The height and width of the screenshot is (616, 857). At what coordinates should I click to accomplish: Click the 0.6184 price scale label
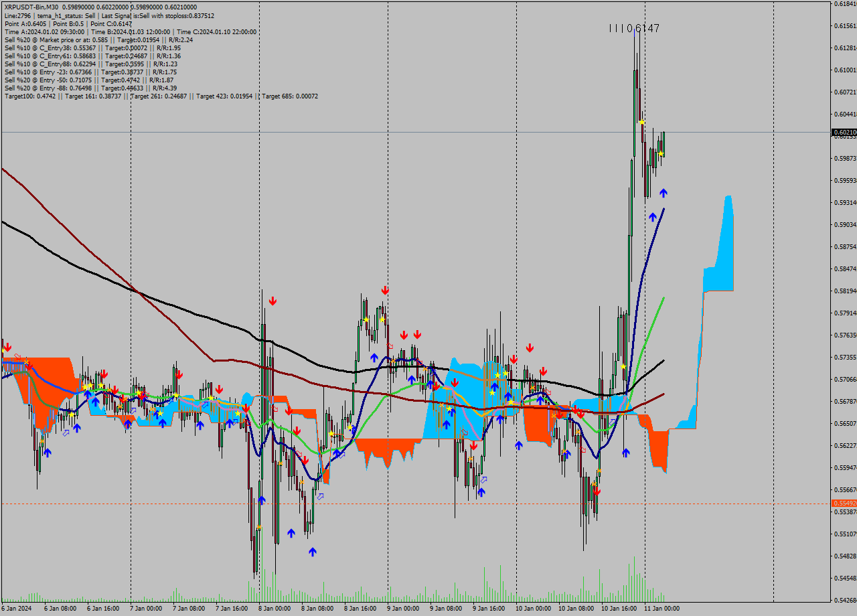(x=844, y=4)
